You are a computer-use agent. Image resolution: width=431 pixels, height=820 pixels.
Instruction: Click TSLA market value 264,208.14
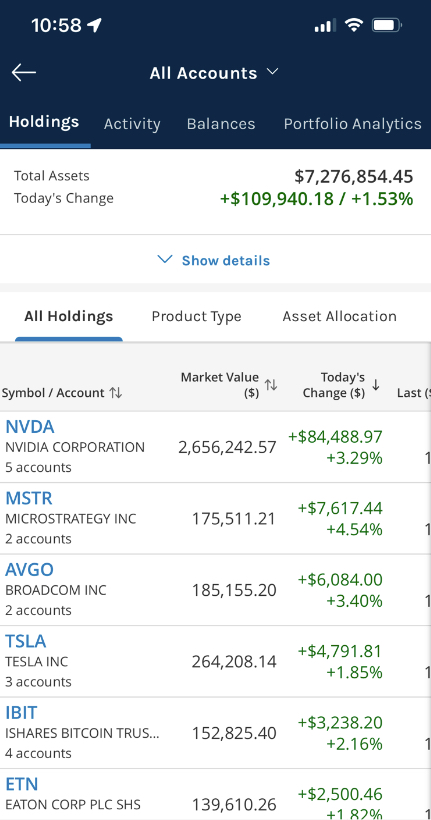point(233,662)
